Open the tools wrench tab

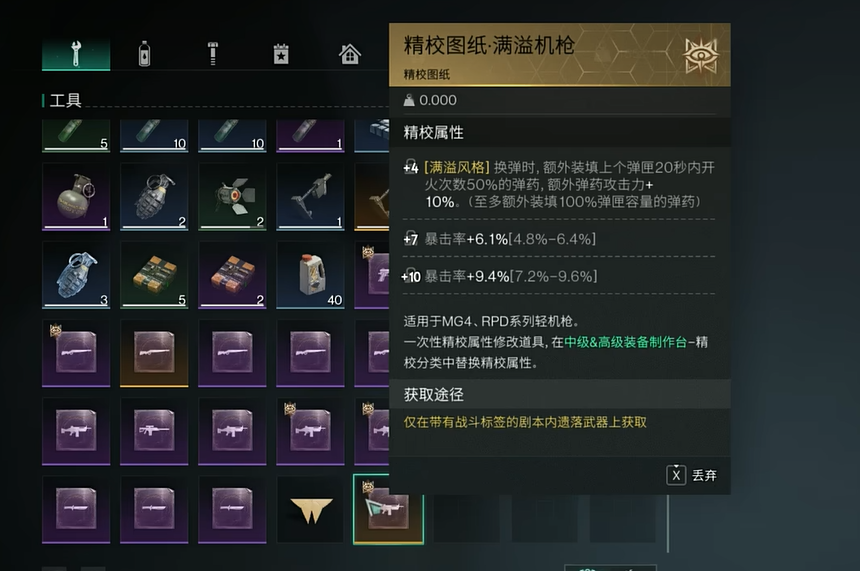76,54
